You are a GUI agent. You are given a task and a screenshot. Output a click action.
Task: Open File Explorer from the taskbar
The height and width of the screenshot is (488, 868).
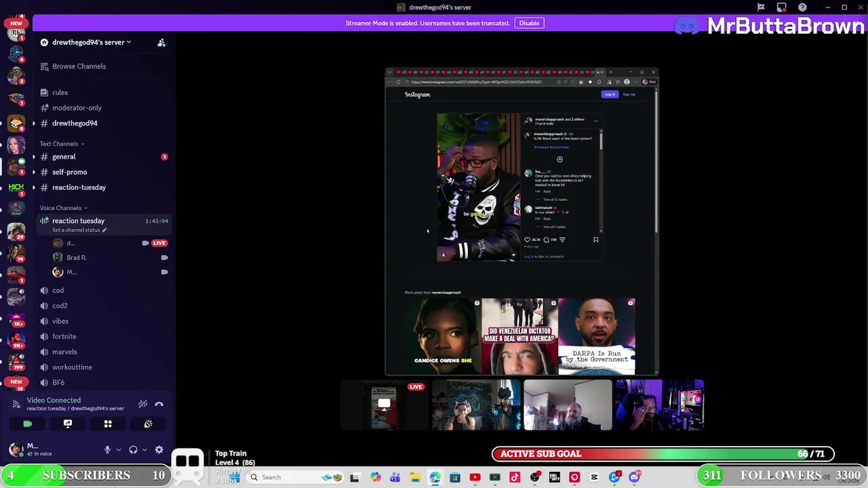(x=415, y=477)
